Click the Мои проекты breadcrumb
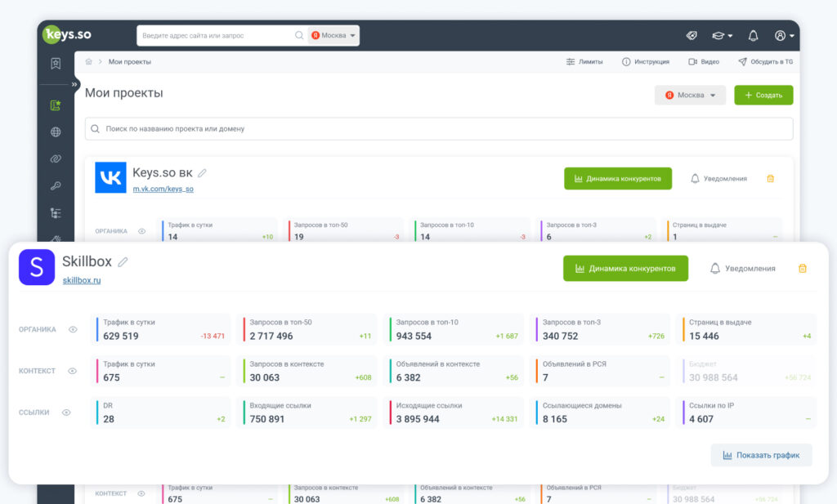The height and width of the screenshot is (504, 837). 130,62
